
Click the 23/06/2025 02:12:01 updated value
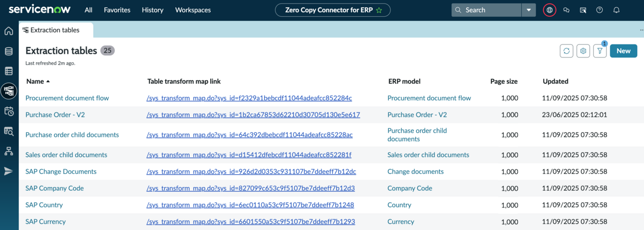pyautogui.click(x=575, y=115)
